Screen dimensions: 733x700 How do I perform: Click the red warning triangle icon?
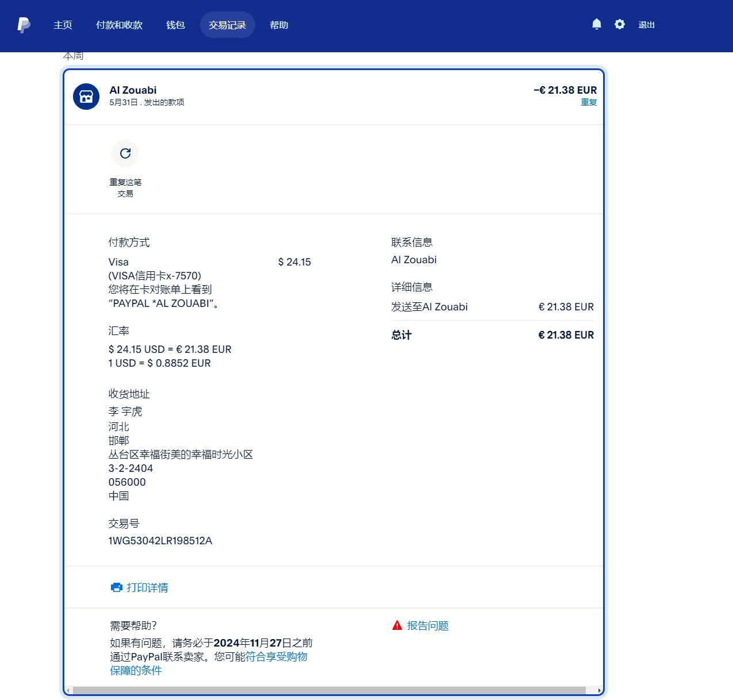(x=397, y=625)
